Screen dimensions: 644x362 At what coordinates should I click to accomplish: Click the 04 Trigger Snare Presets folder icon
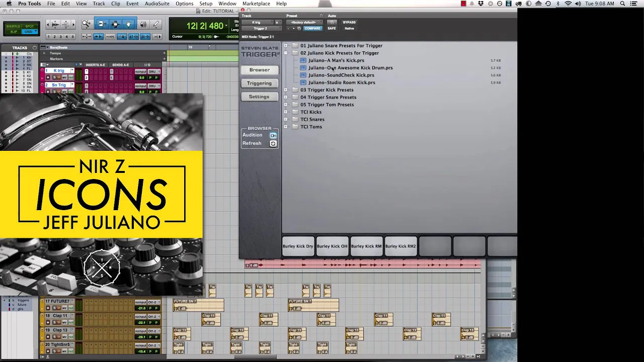pos(295,97)
